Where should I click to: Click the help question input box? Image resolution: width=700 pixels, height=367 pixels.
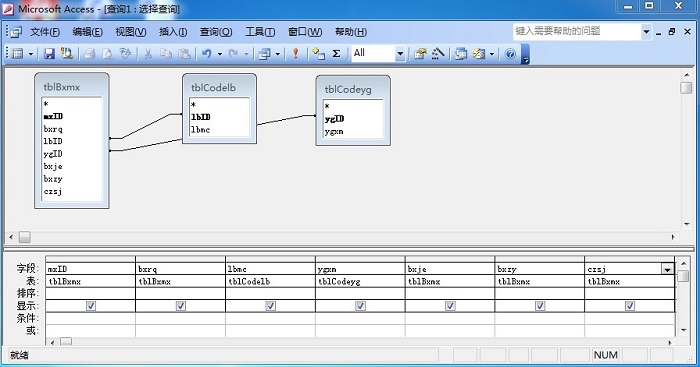pos(577,31)
